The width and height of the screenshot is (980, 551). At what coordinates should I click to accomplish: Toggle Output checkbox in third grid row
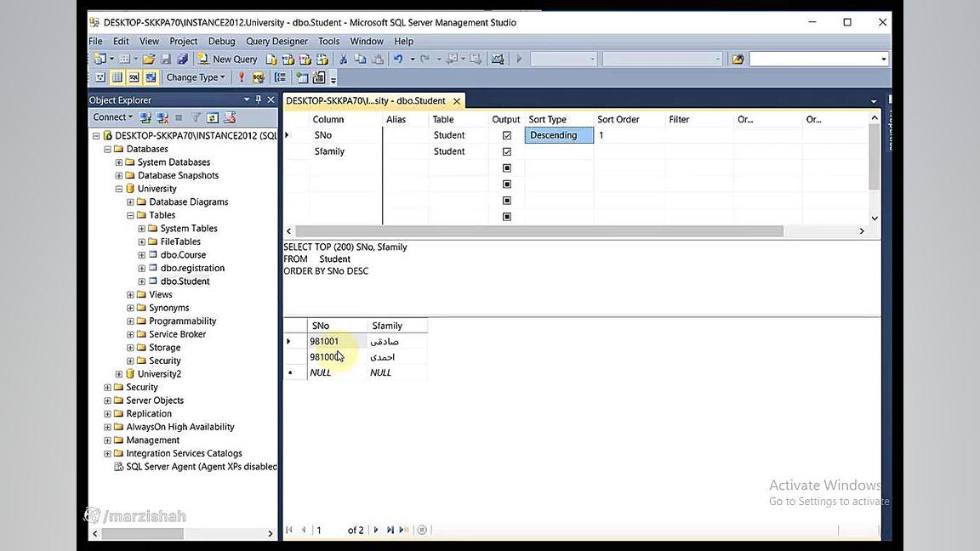click(507, 168)
